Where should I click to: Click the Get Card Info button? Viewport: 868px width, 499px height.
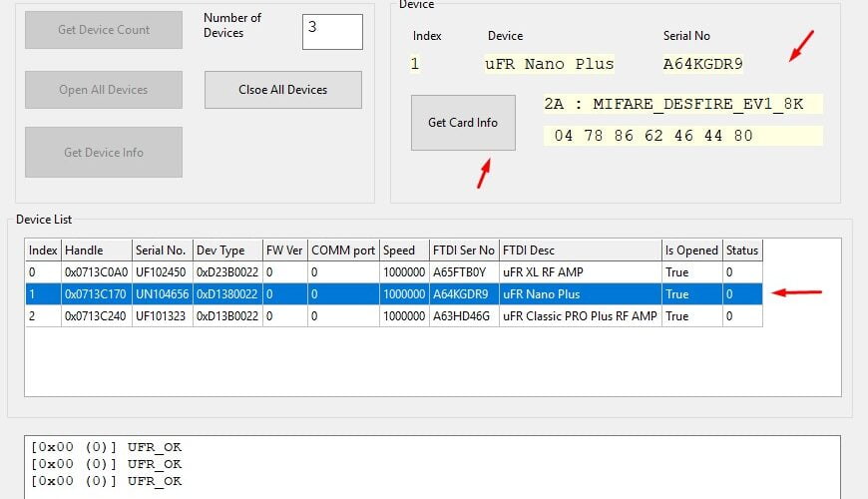pos(463,123)
